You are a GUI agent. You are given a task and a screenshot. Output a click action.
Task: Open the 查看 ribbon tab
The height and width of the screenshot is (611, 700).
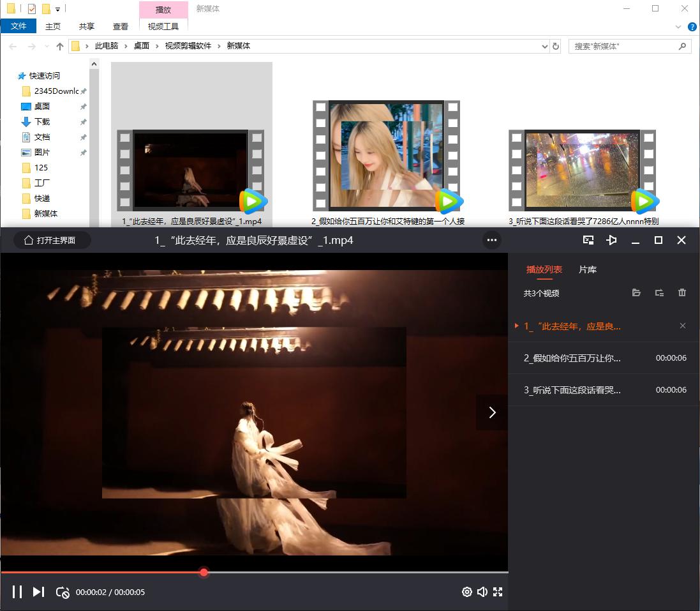pyautogui.click(x=121, y=27)
